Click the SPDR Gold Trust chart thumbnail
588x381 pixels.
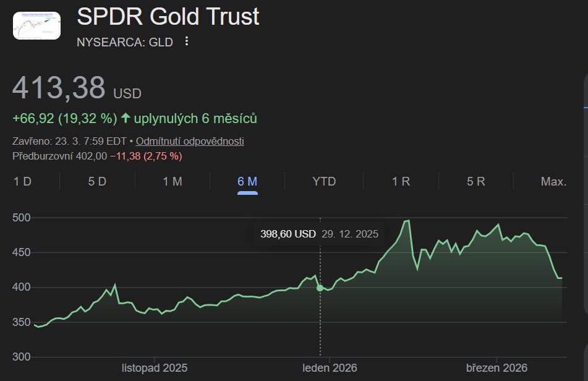coord(36,25)
